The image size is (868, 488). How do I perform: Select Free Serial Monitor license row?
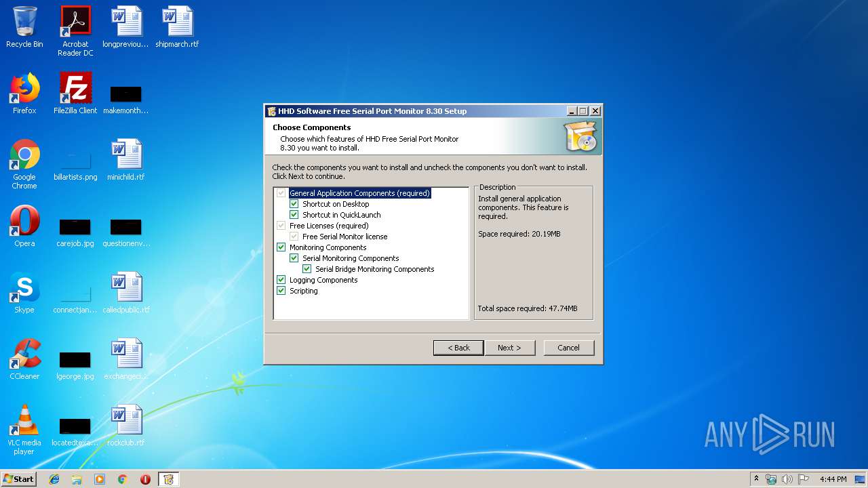344,237
